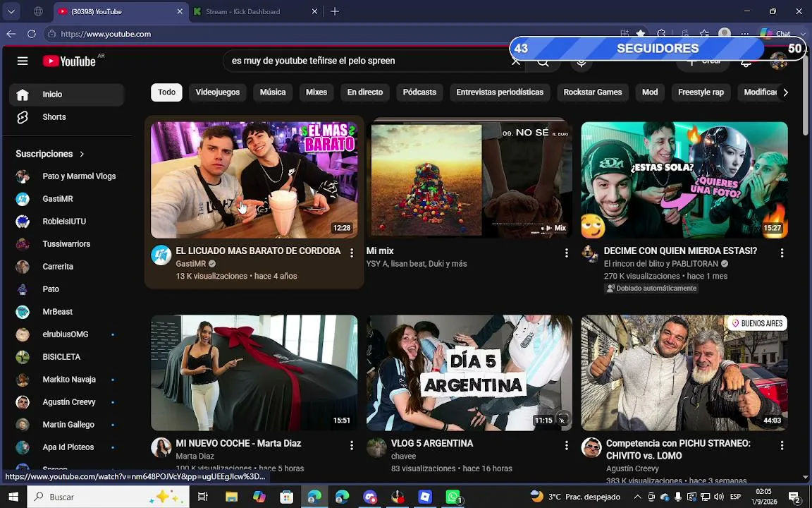Screen dimensions: 812x508
Task: Open options for DECIME CON QUIEN MIERDA ESTAS video
Action: pyautogui.click(x=782, y=253)
